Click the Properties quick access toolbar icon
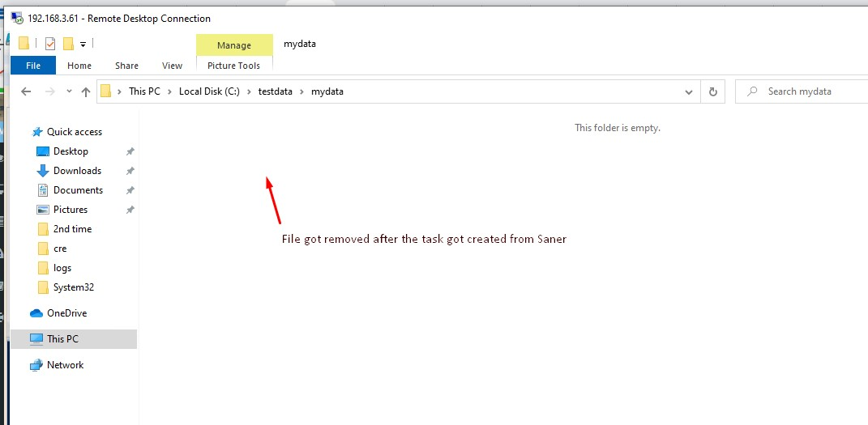868x425 pixels. (50, 44)
